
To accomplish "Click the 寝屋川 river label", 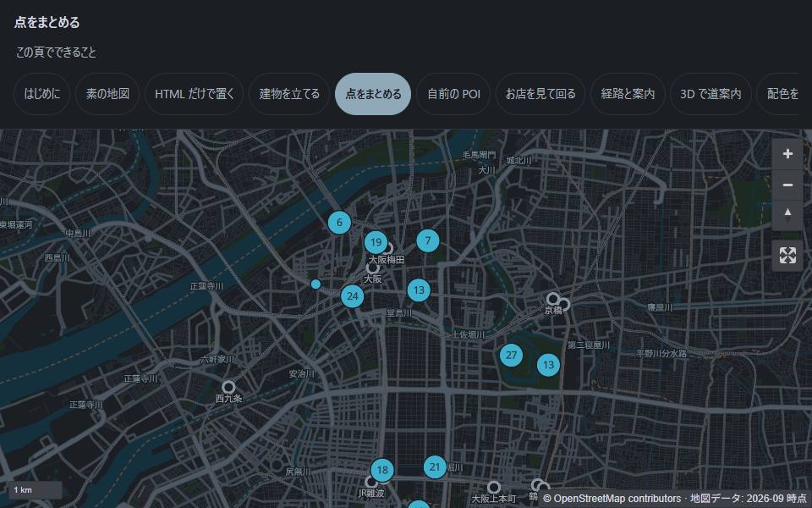I will (660, 307).
